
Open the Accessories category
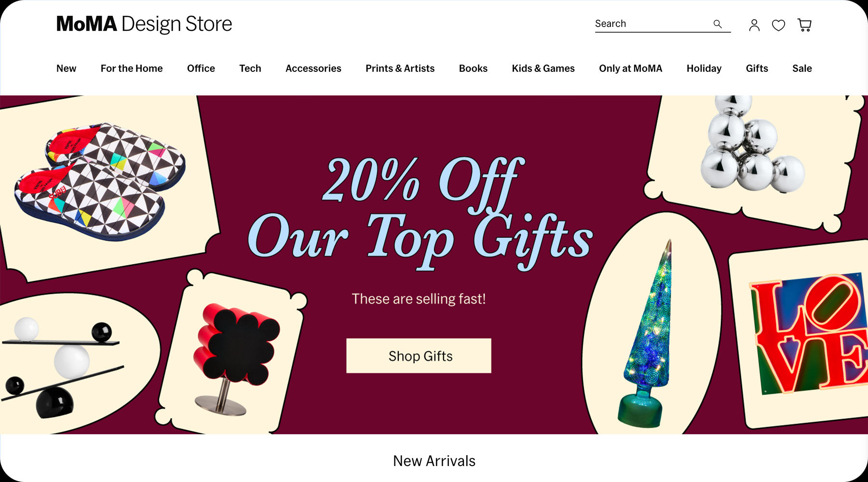313,68
